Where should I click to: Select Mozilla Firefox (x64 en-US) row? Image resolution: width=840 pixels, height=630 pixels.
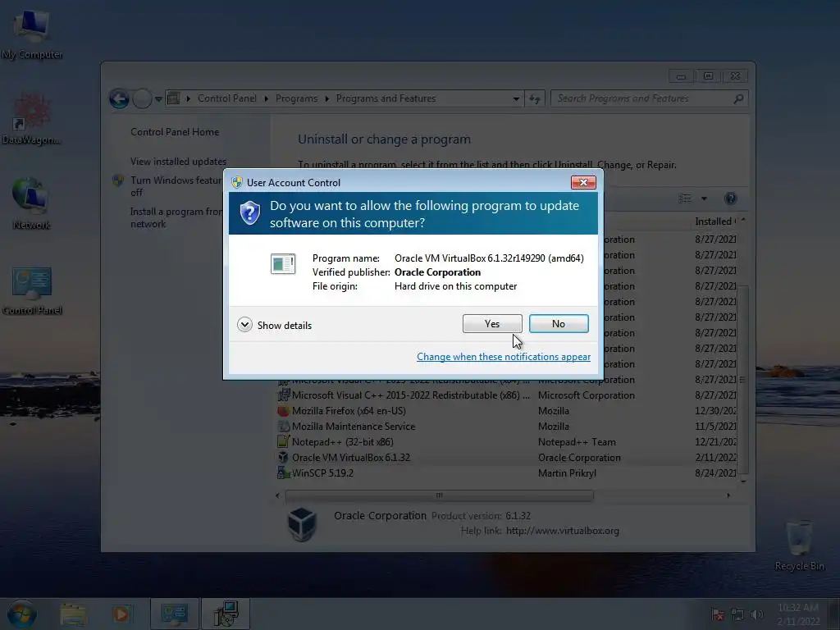pos(507,411)
